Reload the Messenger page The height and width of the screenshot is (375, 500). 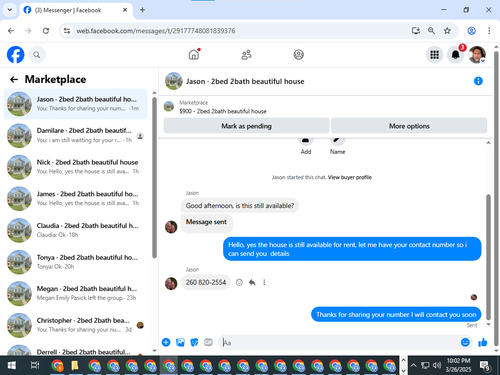pyautogui.click(x=46, y=31)
